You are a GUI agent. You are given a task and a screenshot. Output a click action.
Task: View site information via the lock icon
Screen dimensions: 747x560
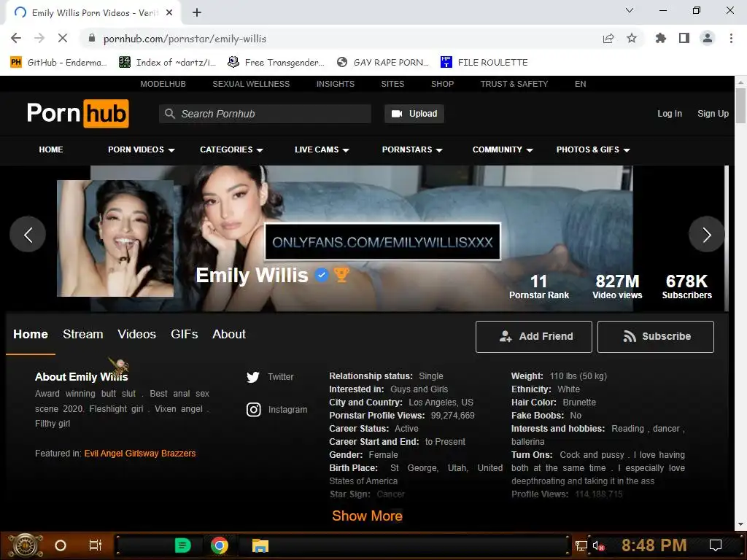(92, 38)
